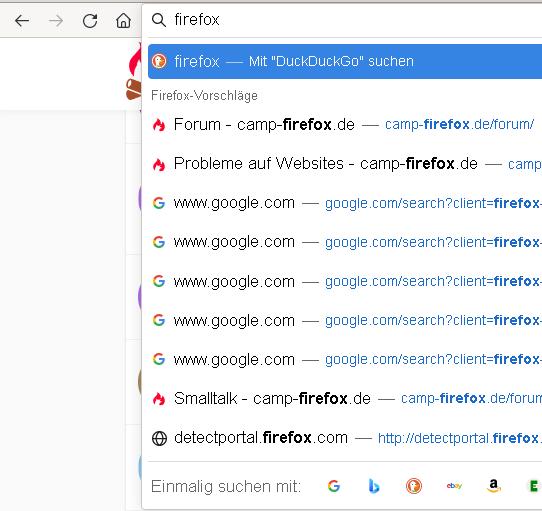This screenshot has width=542, height=511.
Task: Search once with the green E engine icon
Action: 534,486
